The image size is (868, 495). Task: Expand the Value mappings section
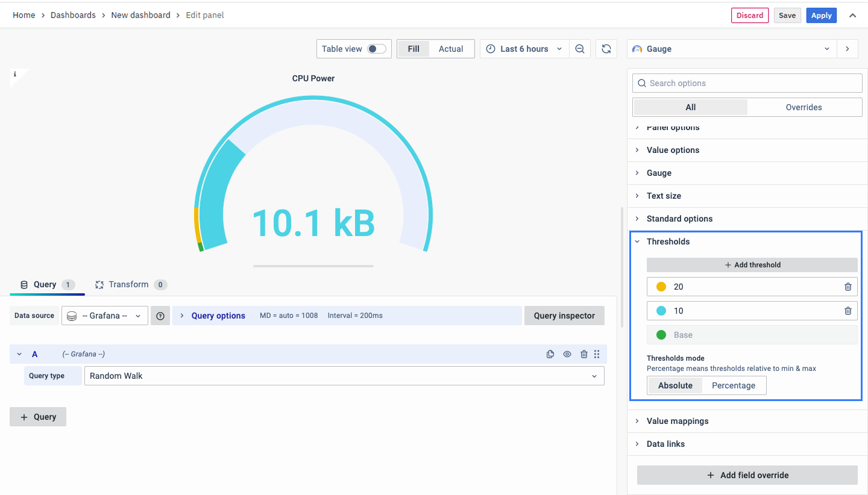pos(678,421)
